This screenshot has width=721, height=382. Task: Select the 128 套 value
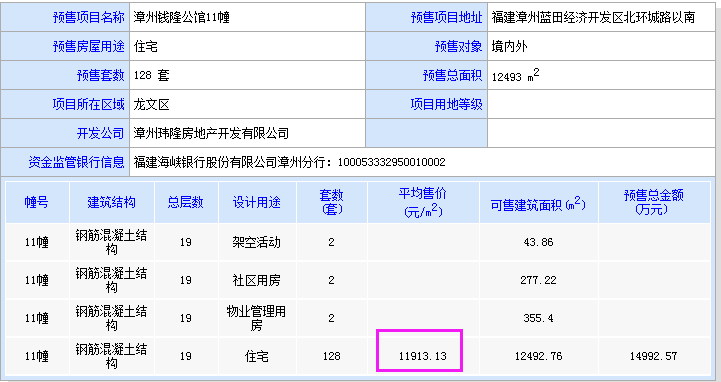[151, 75]
